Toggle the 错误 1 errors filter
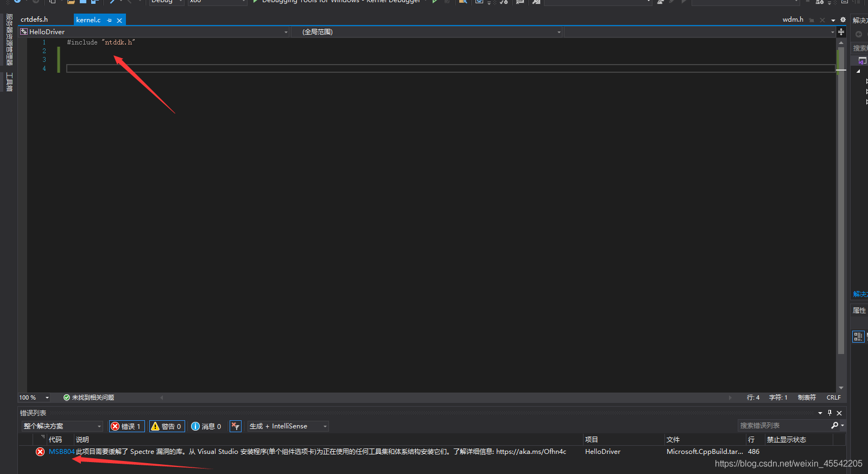 [x=126, y=426]
